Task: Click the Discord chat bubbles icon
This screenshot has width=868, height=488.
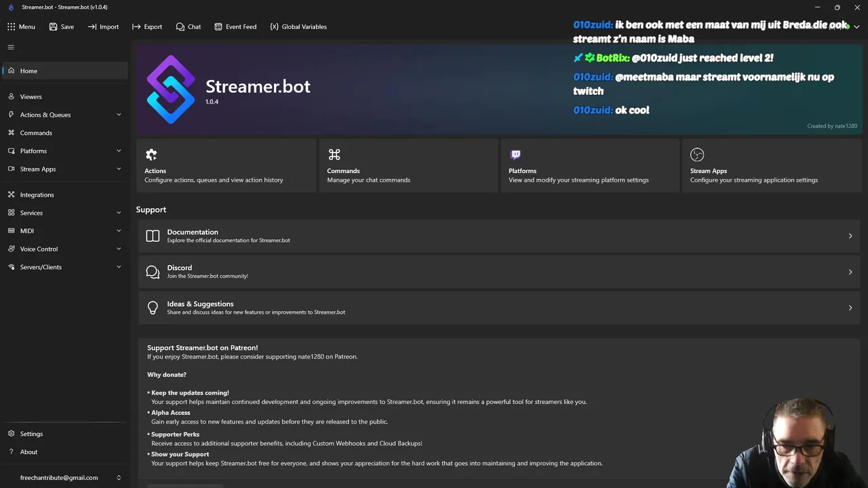Action: click(x=153, y=272)
